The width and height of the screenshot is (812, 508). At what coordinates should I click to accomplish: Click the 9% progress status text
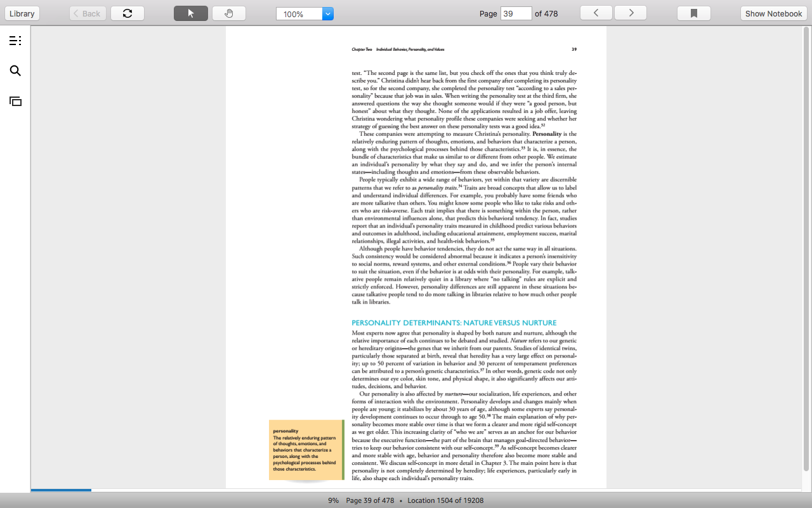click(x=333, y=500)
